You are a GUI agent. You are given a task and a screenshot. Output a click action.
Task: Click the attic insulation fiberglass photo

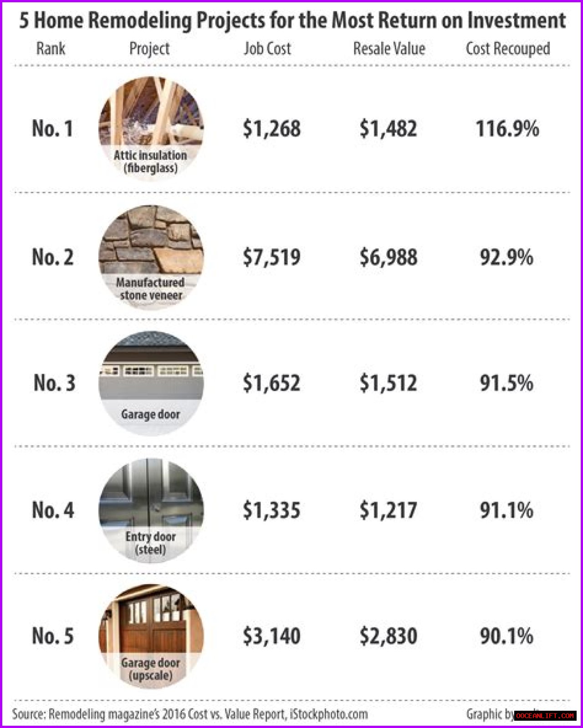(151, 128)
